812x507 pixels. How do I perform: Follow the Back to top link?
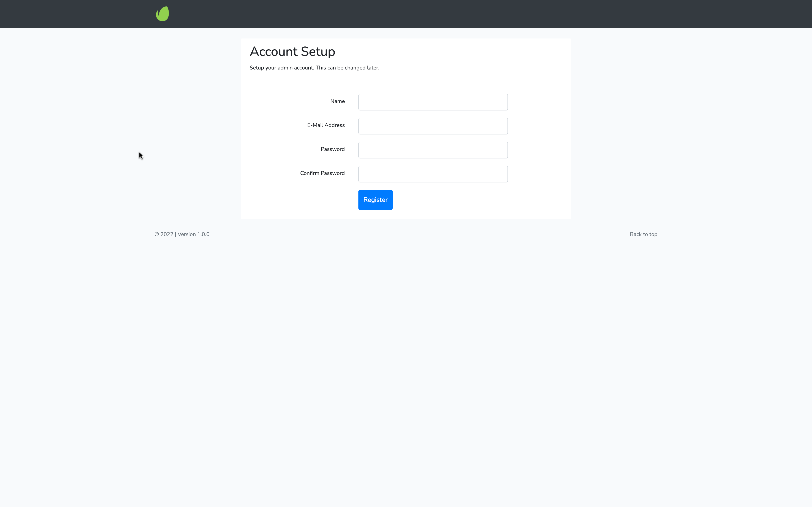pyautogui.click(x=643, y=234)
